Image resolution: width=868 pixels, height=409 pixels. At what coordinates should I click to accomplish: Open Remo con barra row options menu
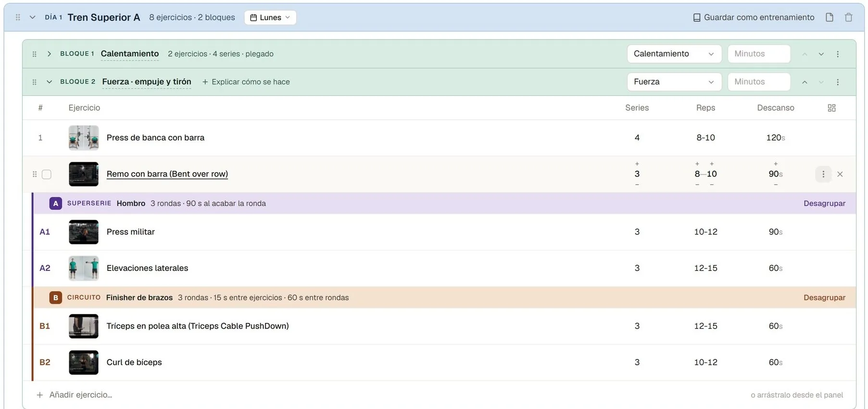click(x=823, y=174)
